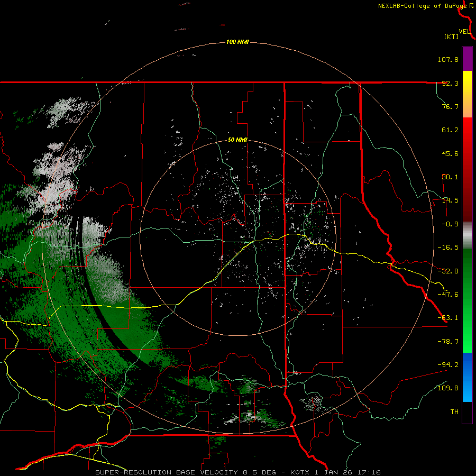Click the -0.9 velocity scale label
This screenshot has height=476, width=476.
(450, 224)
